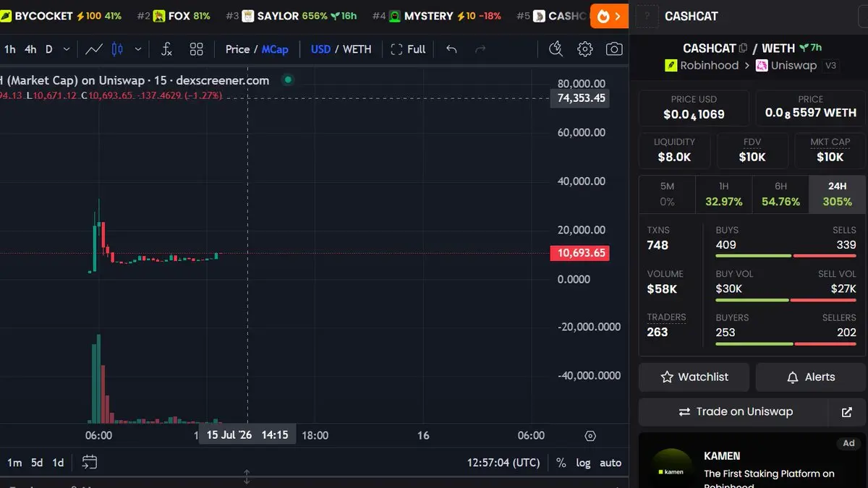
Task: Open the layout grid icon
Action: click(196, 49)
